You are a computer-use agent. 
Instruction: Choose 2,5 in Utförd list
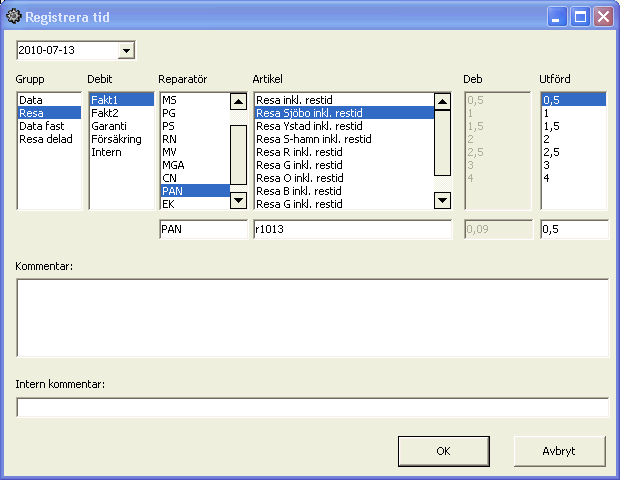(x=551, y=152)
